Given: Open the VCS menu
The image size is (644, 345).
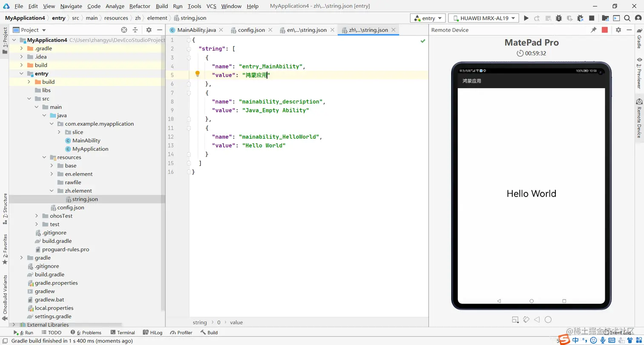Looking at the screenshot, I should click(211, 6).
